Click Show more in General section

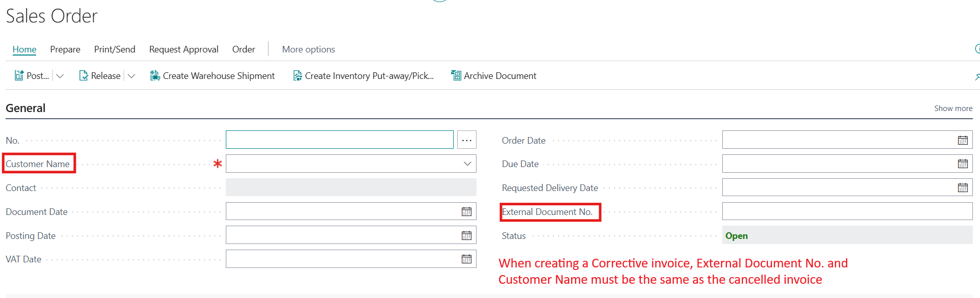[953, 109]
